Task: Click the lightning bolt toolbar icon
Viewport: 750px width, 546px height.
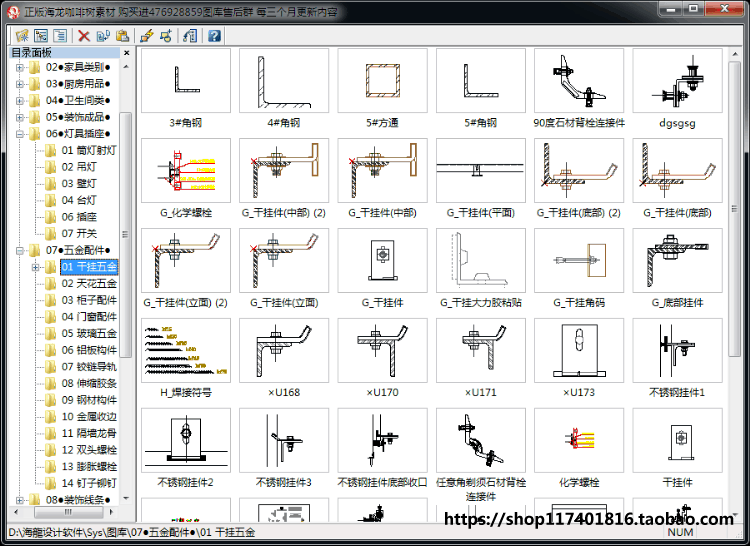Action: pos(147,35)
